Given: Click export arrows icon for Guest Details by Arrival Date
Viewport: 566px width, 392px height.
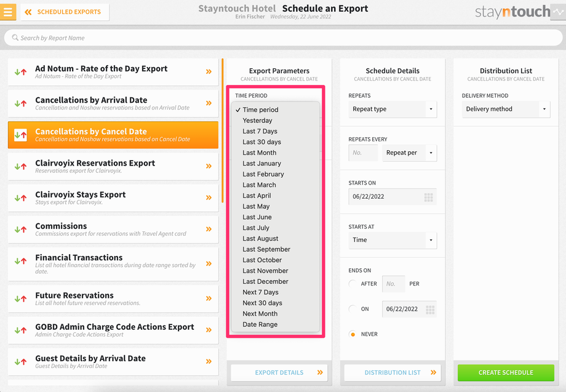Looking at the screenshot, I should 20,361.
